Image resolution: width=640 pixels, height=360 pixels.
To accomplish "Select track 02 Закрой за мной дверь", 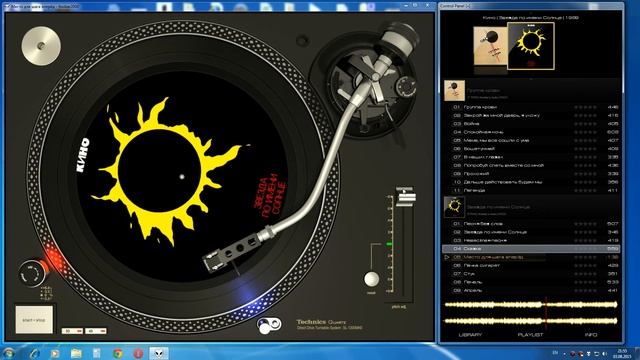I will pos(532,116).
